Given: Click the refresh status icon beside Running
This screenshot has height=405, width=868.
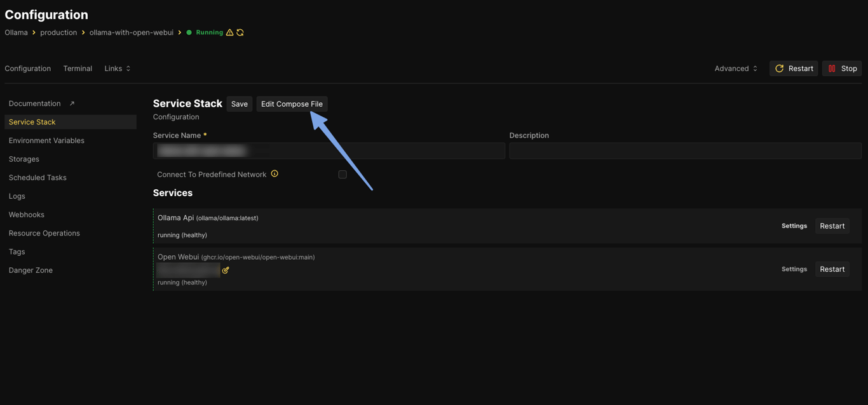Looking at the screenshot, I should [240, 32].
